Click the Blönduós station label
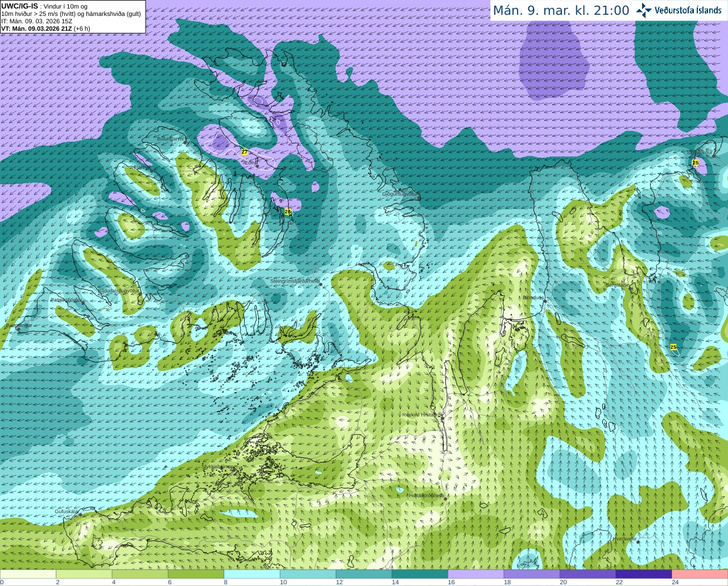The height and width of the screenshot is (586, 728). (533, 298)
